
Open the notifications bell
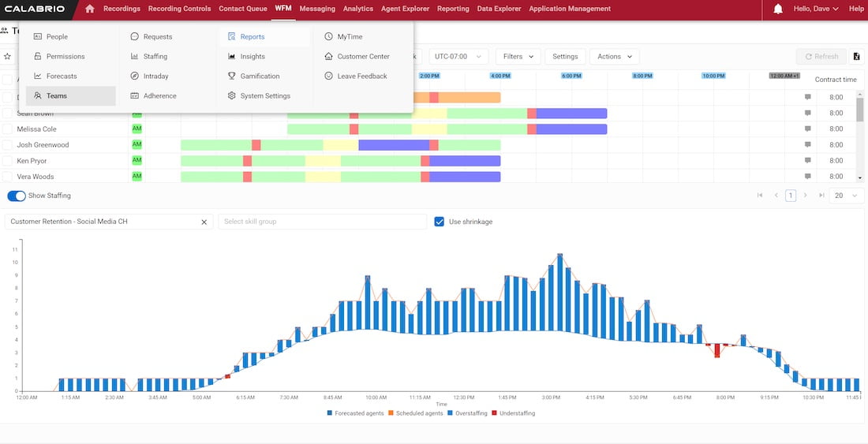coord(778,9)
